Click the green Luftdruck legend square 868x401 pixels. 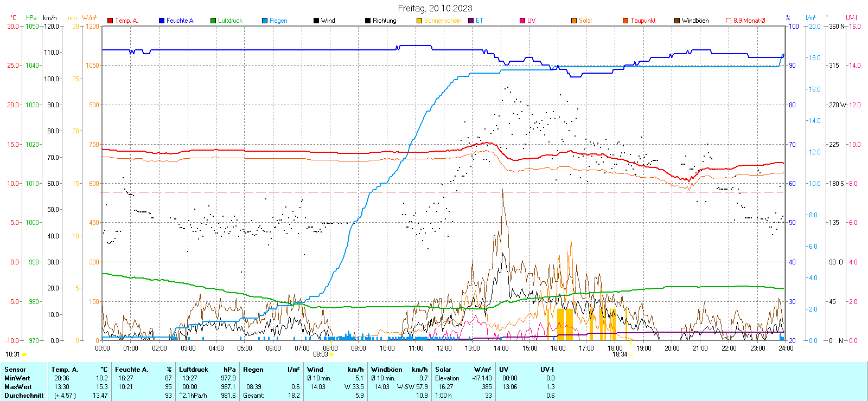click(213, 21)
